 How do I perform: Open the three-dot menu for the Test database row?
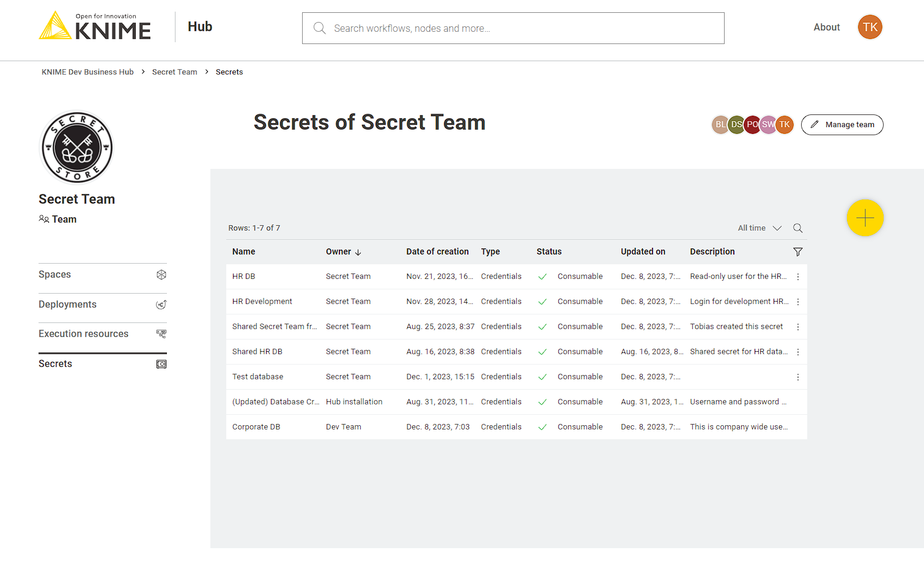(797, 377)
